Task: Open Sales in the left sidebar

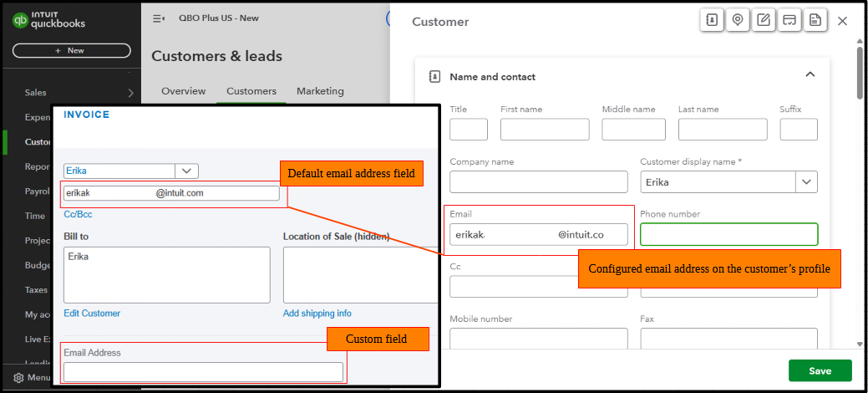Action: [35, 93]
